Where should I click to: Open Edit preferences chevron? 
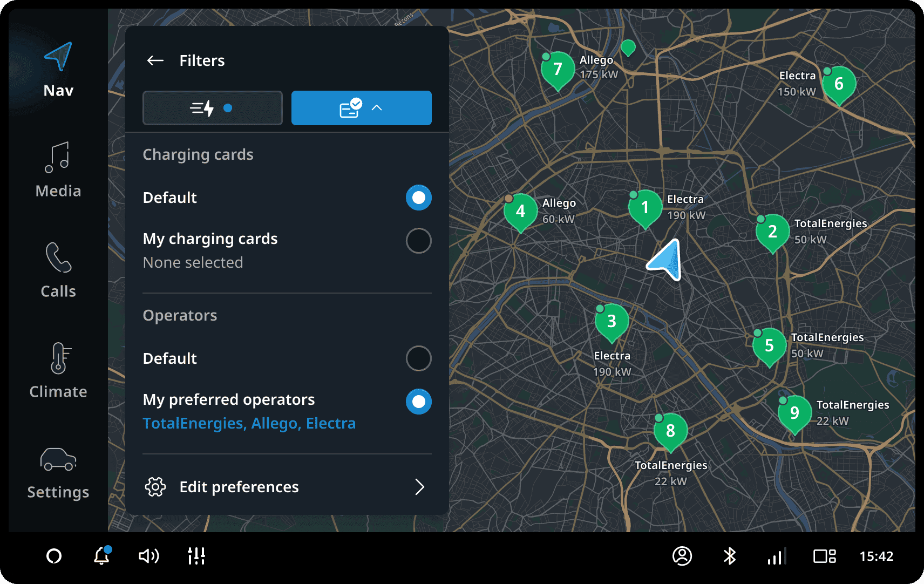point(419,487)
